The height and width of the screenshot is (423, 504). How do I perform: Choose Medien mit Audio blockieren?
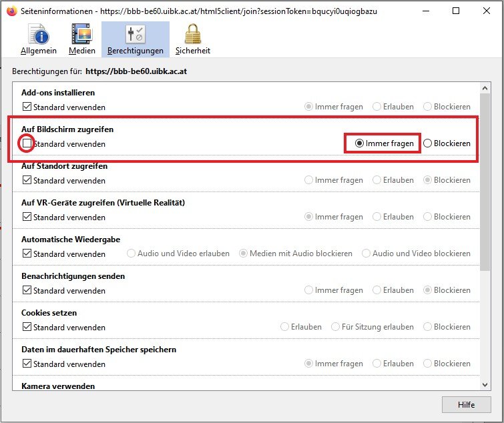[x=243, y=254]
